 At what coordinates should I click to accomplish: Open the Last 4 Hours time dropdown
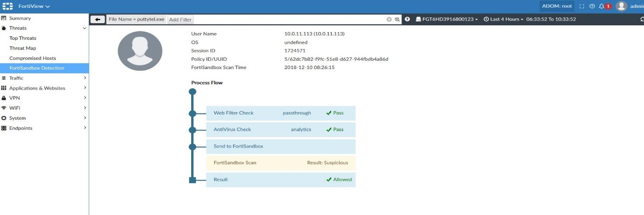click(504, 19)
